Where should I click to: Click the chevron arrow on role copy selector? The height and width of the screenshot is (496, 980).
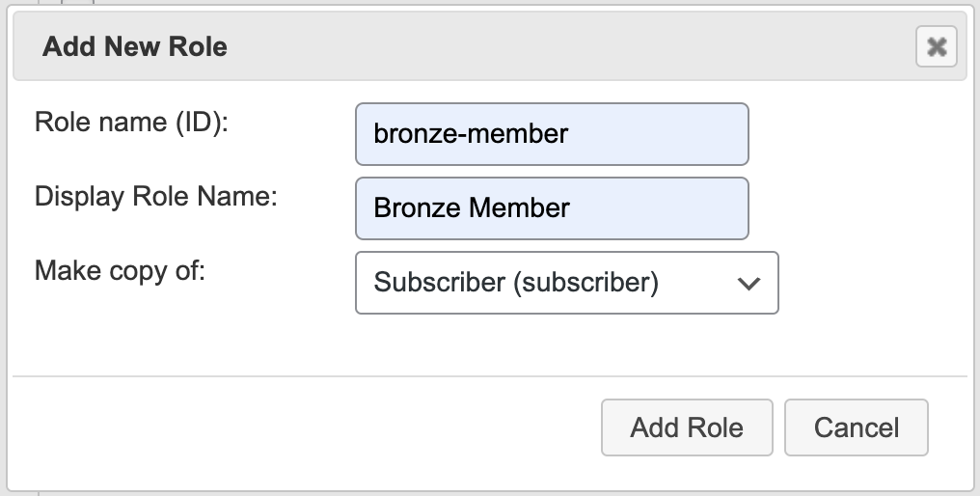tap(749, 284)
